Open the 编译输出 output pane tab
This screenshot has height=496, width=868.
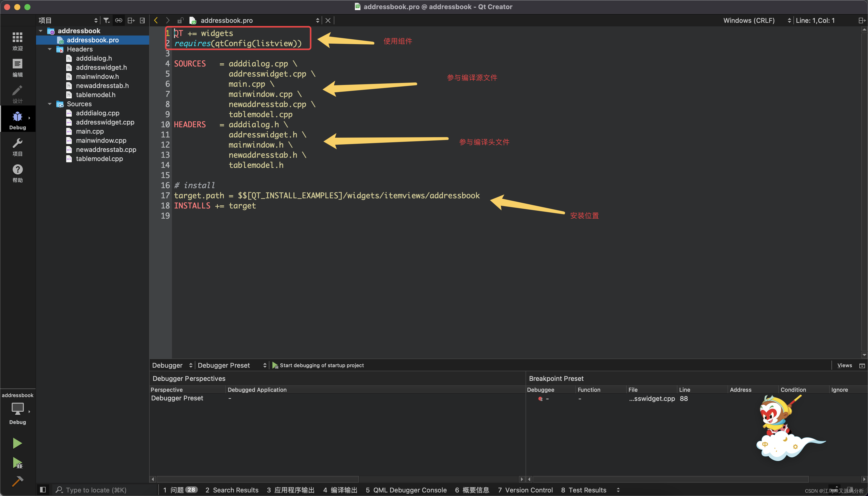point(340,490)
